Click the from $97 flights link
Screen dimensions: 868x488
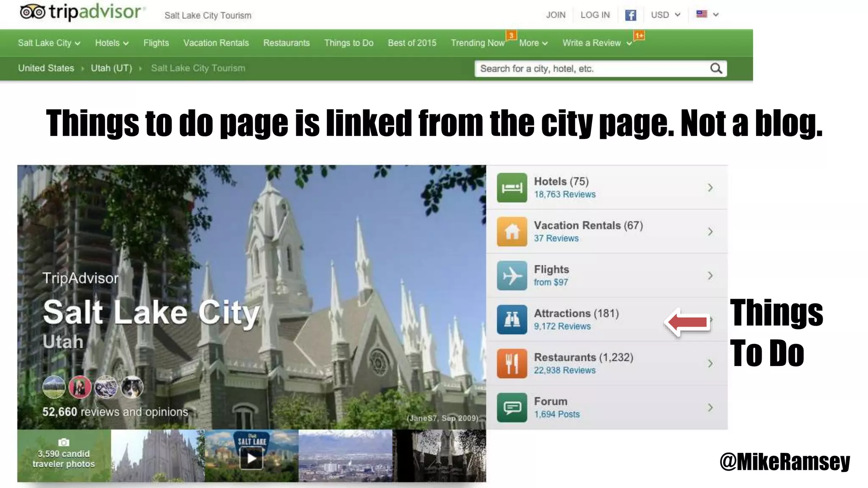(551, 282)
